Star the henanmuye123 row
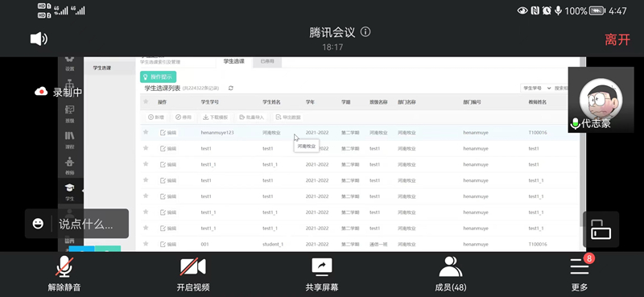644x297 pixels. (x=146, y=132)
